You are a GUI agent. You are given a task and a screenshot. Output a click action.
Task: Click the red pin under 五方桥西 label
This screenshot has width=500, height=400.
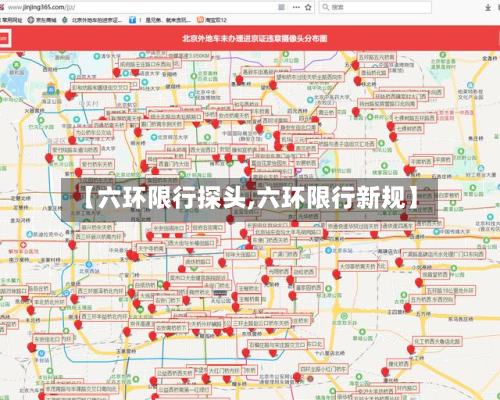[x=407, y=307]
